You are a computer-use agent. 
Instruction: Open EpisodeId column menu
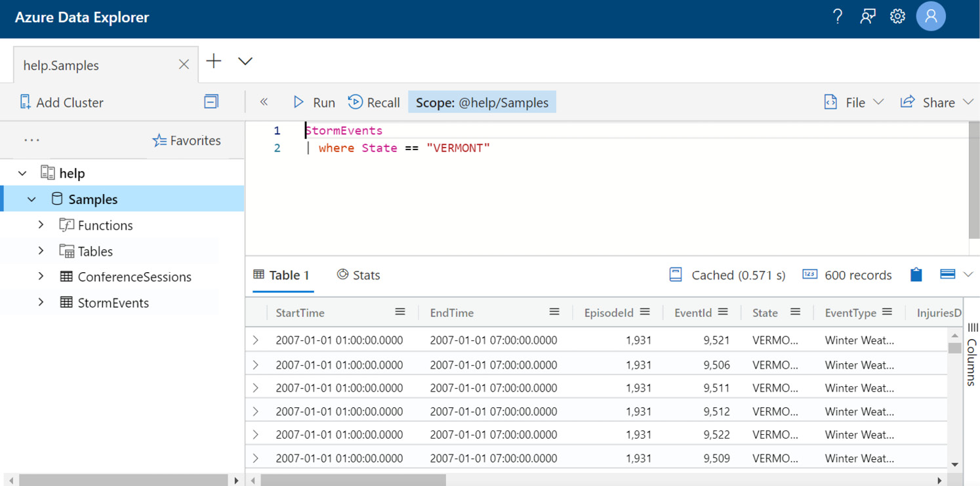coord(645,312)
